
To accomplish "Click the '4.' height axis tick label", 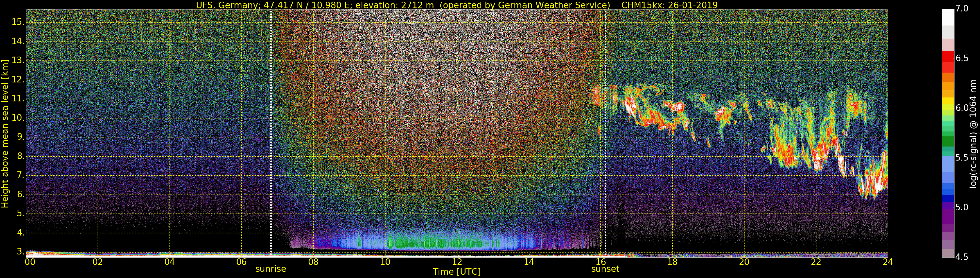I will pyautogui.click(x=20, y=233).
